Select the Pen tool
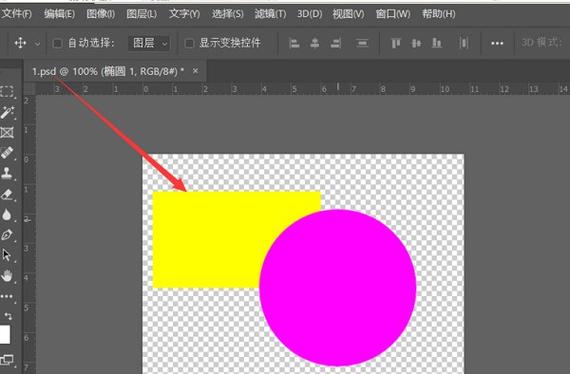 tap(7, 235)
